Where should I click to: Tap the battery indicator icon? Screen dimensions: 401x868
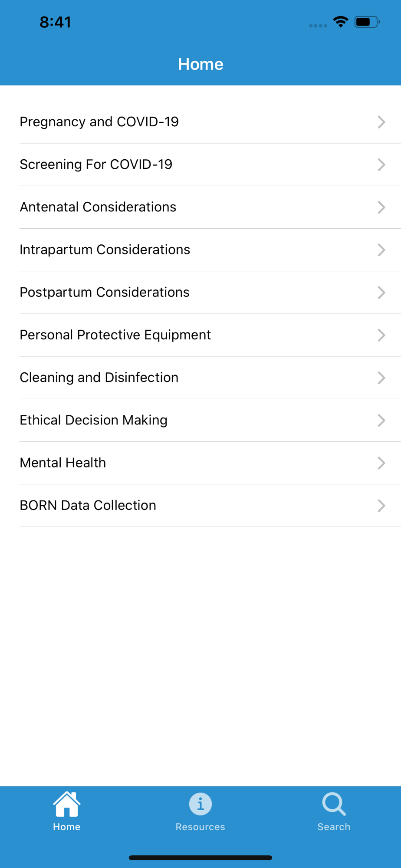click(x=367, y=22)
